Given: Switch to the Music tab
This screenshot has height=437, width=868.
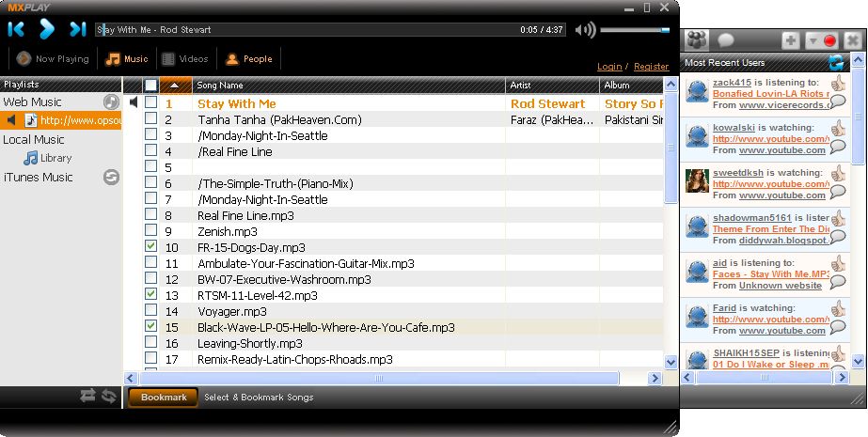Looking at the screenshot, I should tap(127, 58).
